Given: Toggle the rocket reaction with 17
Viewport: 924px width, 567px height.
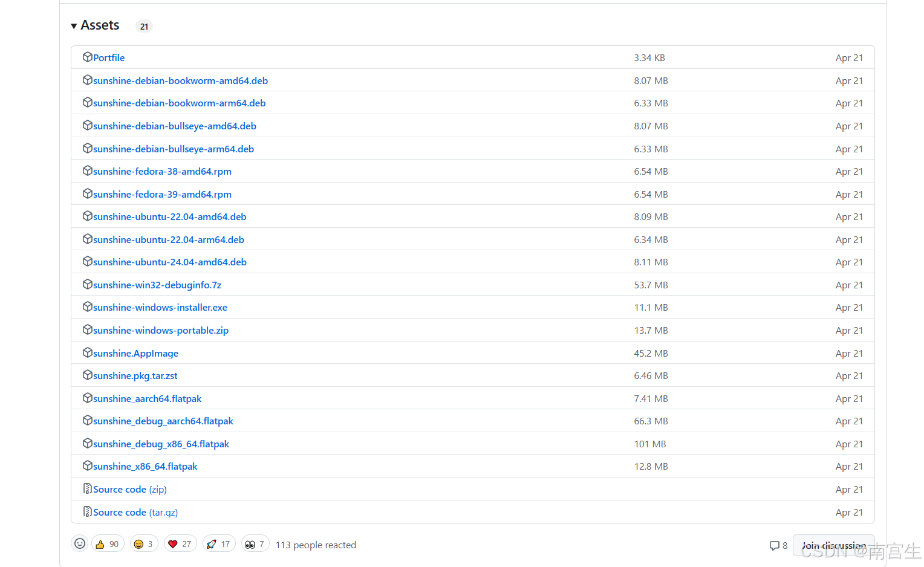Looking at the screenshot, I should point(219,544).
